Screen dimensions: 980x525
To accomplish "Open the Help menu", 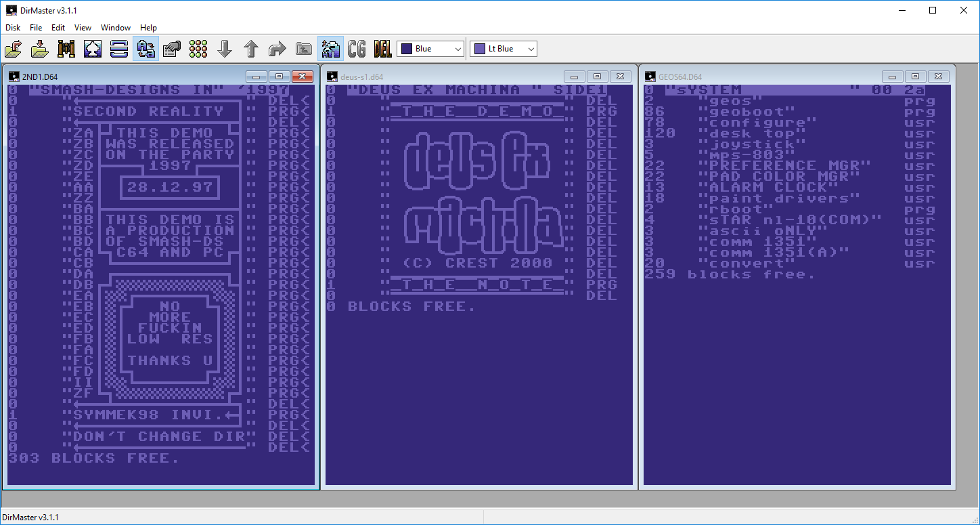I will pyautogui.click(x=148, y=28).
